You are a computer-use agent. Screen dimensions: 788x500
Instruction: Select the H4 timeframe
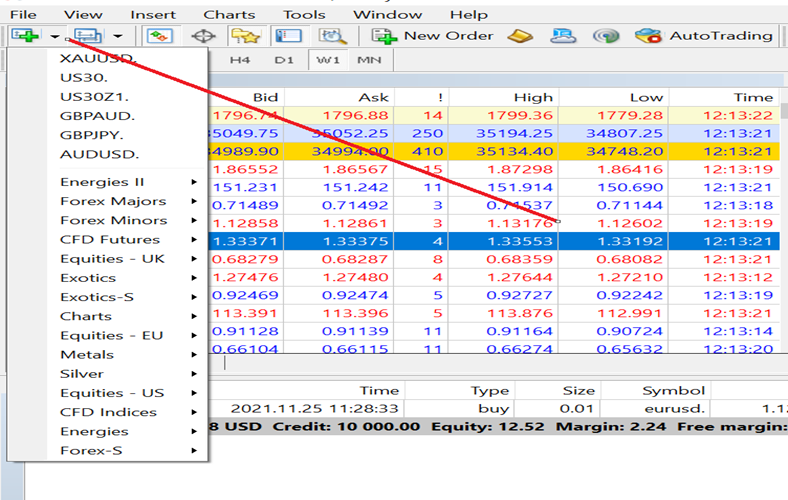click(x=240, y=60)
